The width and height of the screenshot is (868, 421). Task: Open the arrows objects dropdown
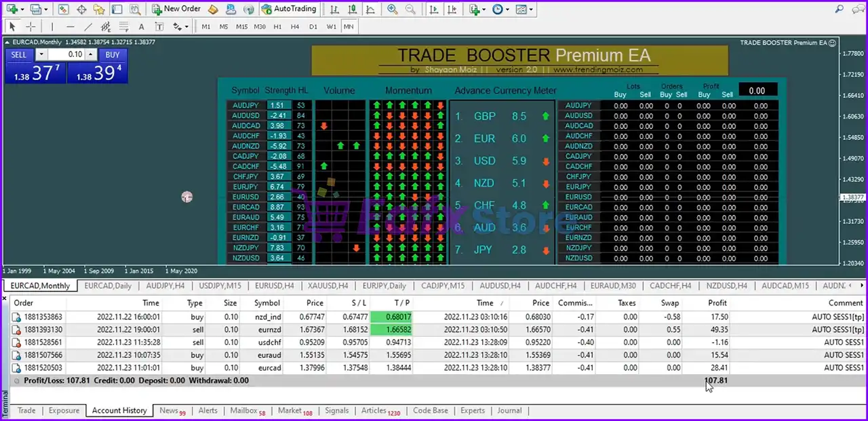point(180,26)
